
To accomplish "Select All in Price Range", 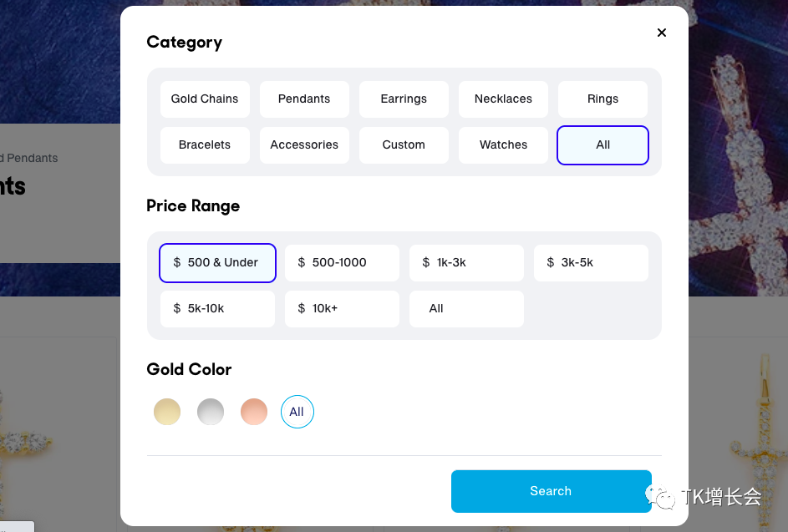I will [x=466, y=308].
